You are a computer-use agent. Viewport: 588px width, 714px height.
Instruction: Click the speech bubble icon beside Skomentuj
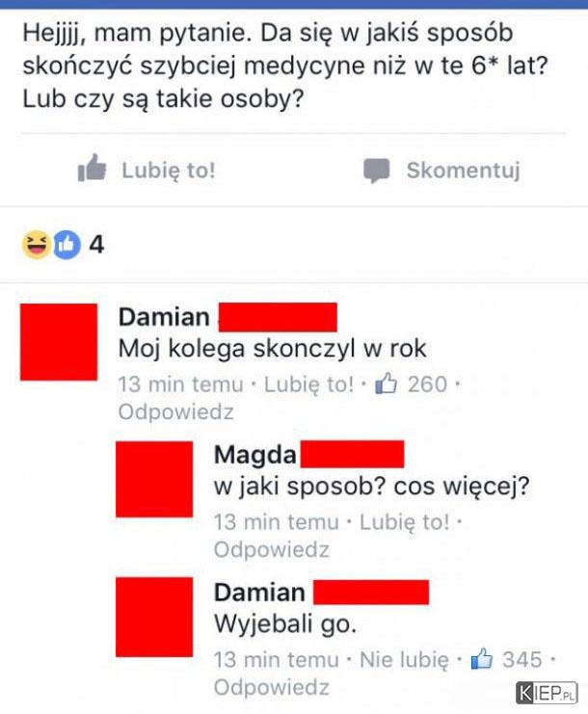376,171
